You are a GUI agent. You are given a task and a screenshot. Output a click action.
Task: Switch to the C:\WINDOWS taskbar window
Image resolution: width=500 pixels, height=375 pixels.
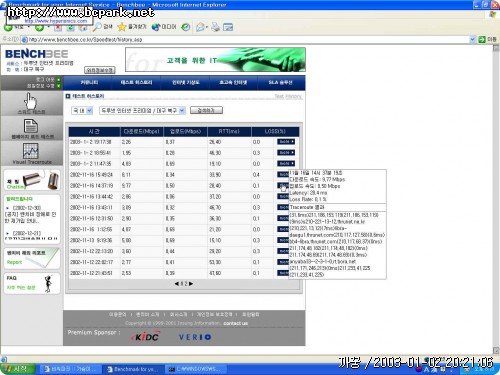coord(196,369)
